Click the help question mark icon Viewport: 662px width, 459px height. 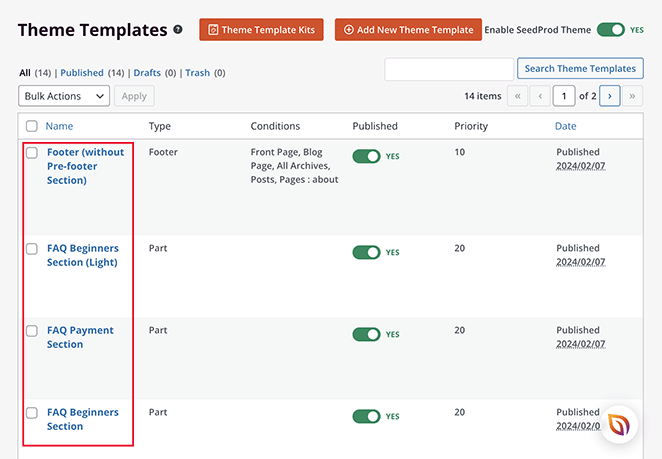tap(178, 30)
